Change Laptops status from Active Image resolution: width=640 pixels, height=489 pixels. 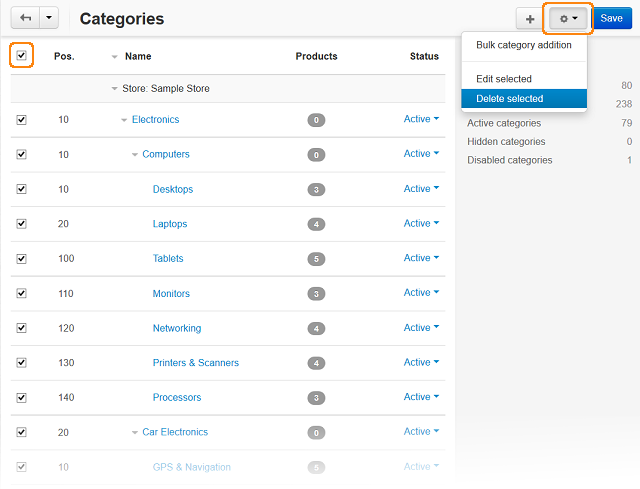[421, 223]
